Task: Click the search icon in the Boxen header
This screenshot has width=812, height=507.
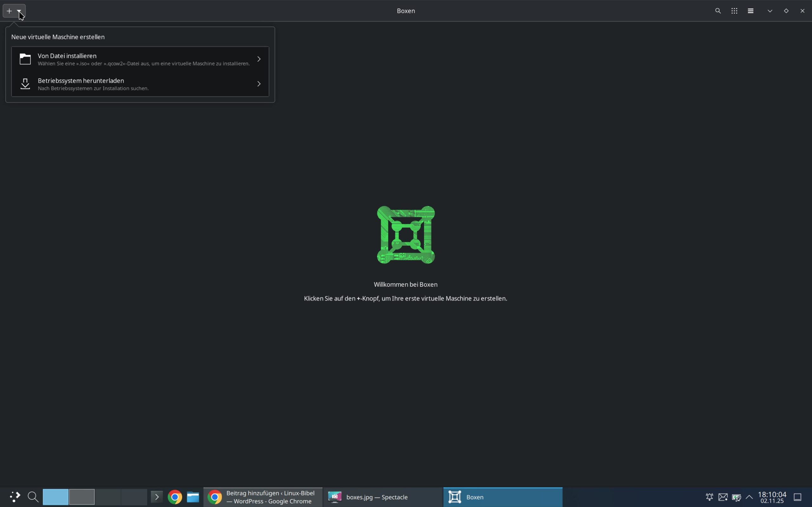Action: pyautogui.click(x=718, y=11)
